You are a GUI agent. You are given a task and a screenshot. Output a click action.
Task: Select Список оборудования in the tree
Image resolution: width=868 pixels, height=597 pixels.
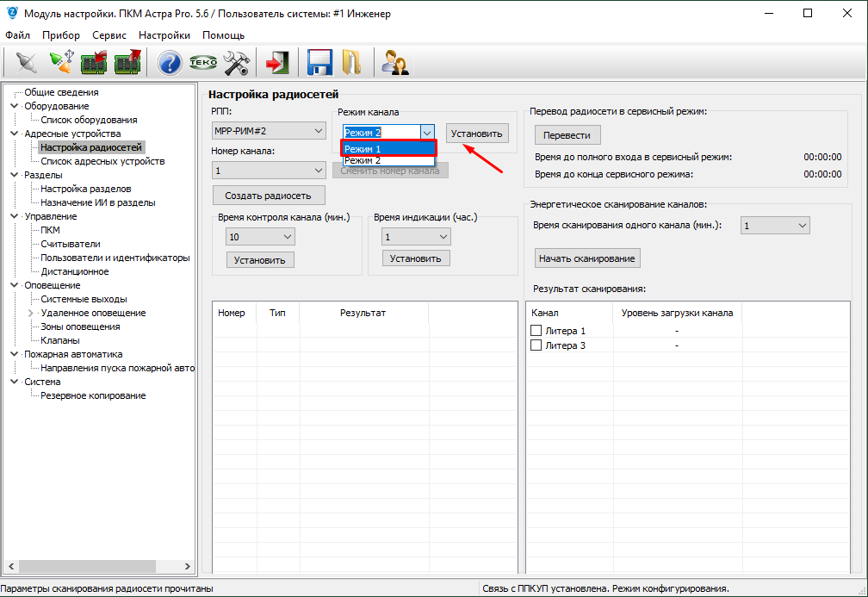89,120
